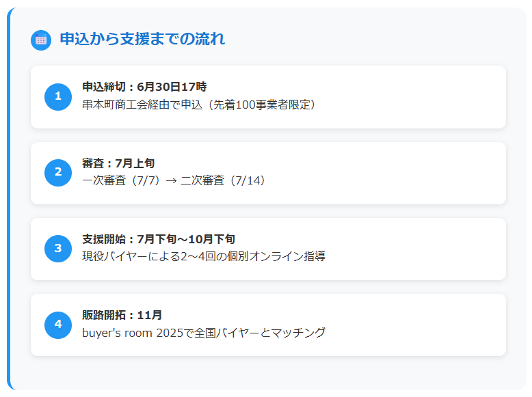Click the step 3 number circle
This screenshot has width=532, height=397.
click(58, 249)
